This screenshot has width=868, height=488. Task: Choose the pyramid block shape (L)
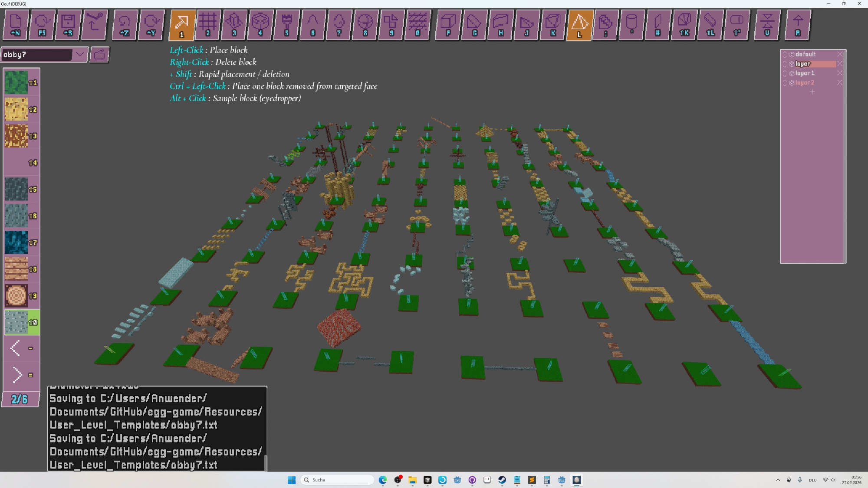(x=579, y=25)
